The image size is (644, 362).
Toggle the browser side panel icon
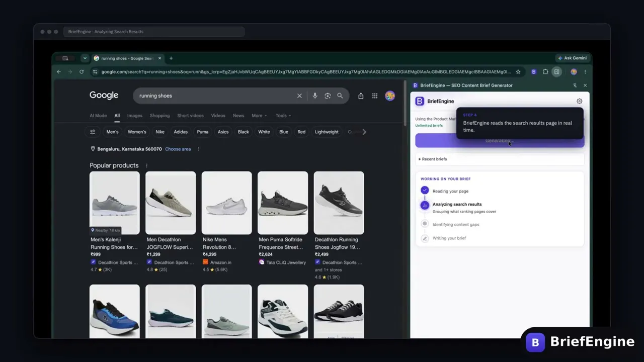[557, 72]
